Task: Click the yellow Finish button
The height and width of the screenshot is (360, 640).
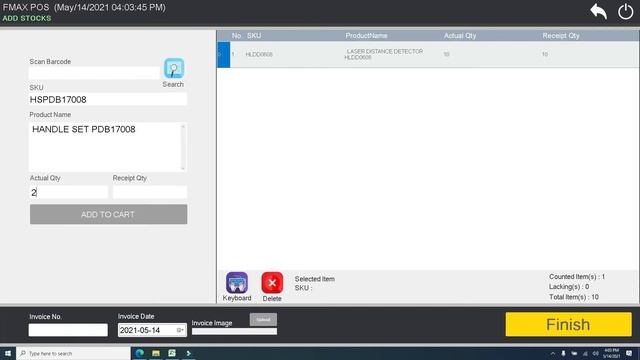Action: tap(569, 324)
